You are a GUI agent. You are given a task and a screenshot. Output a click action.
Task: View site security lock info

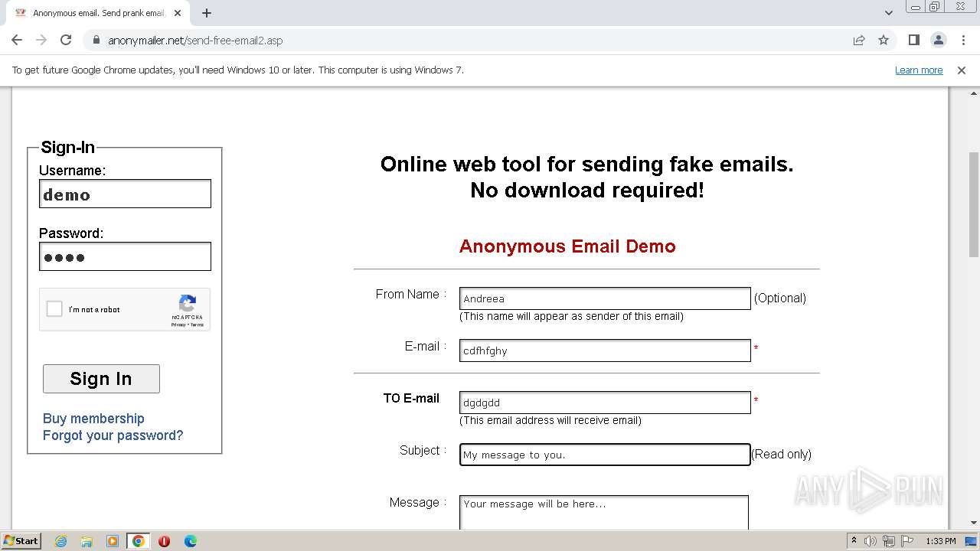pos(96,40)
